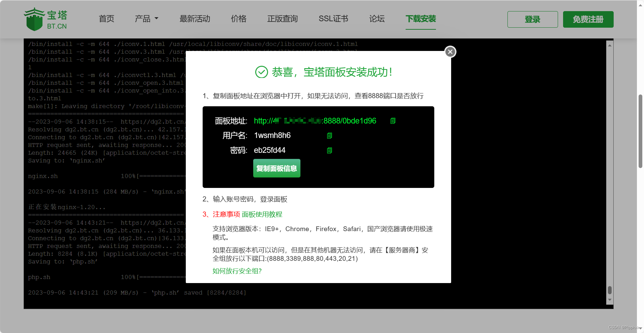Open the 最新活动 page
Image resolution: width=644 pixels, height=333 pixels.
195,19
